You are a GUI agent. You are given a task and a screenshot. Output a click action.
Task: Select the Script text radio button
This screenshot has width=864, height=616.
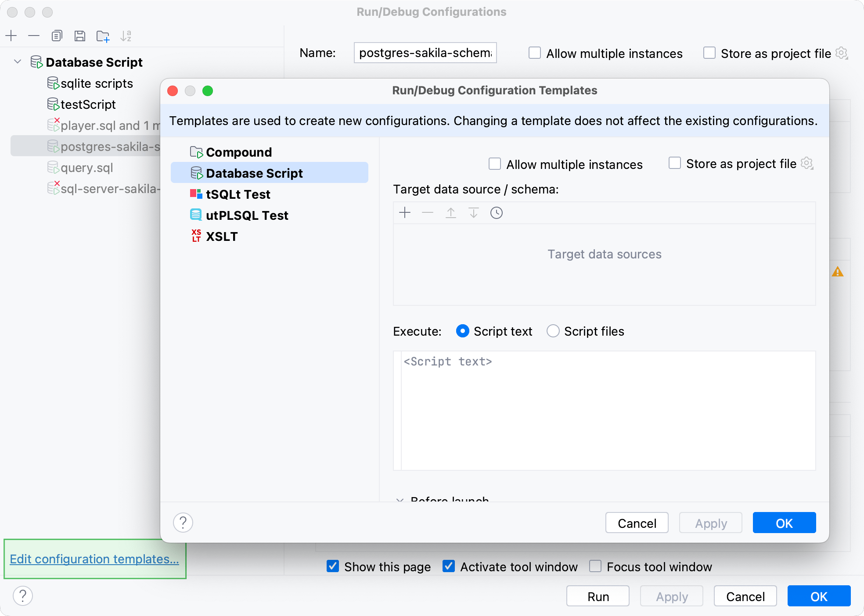[462, 331]
